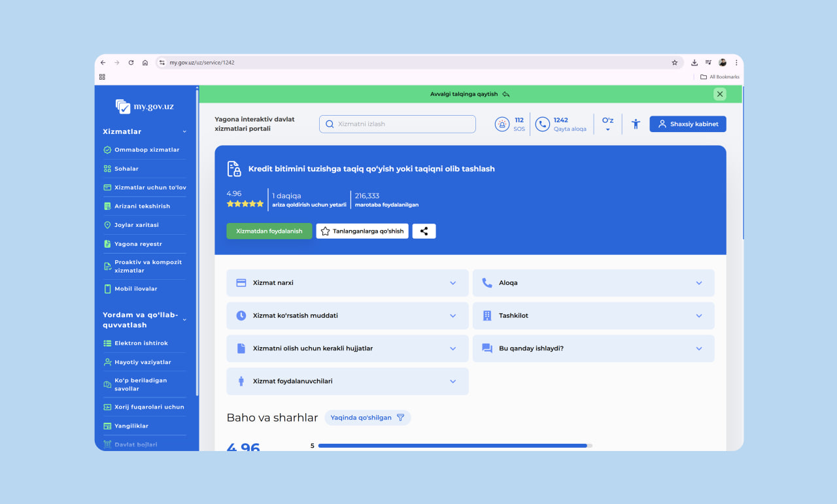Click the share icon button

(424, 231)
